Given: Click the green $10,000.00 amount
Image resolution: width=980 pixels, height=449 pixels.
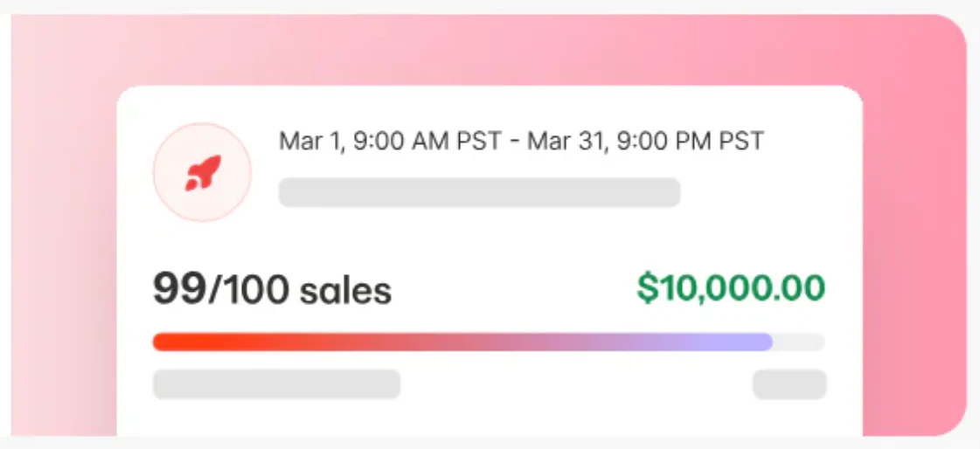Looking at the screenshot, I should pos(731,287).
